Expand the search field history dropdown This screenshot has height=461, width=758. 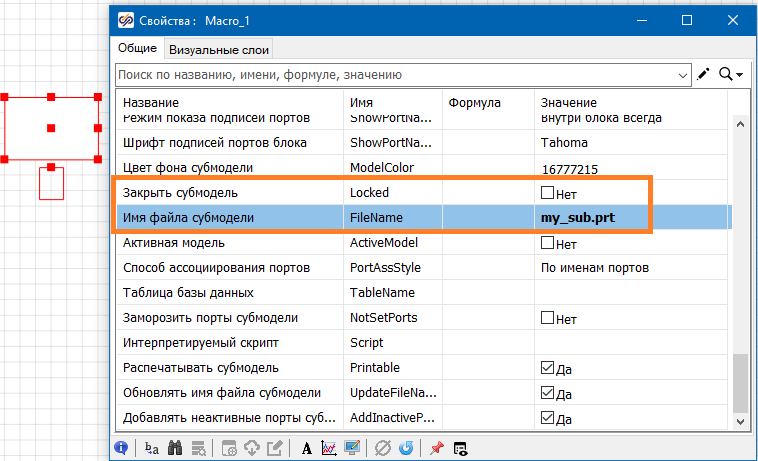tap(683, 74)
